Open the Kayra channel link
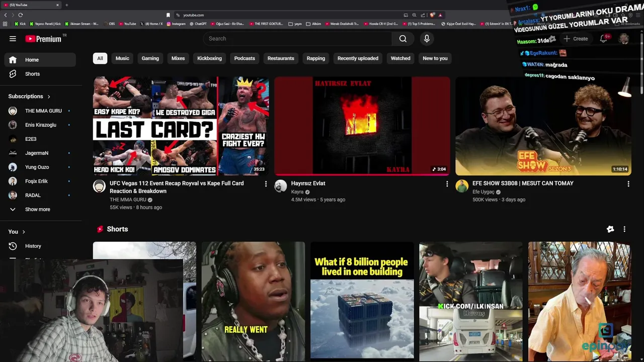The image size is (644, 362). (x=297, y=192)
